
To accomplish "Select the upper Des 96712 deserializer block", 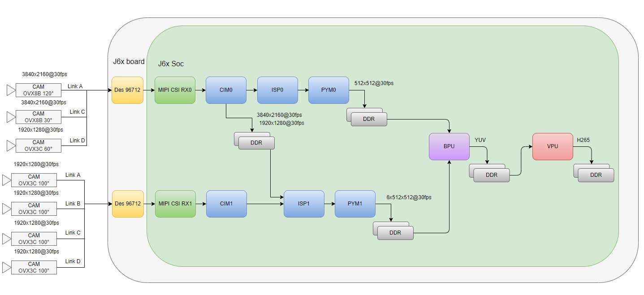I will 127,90.
